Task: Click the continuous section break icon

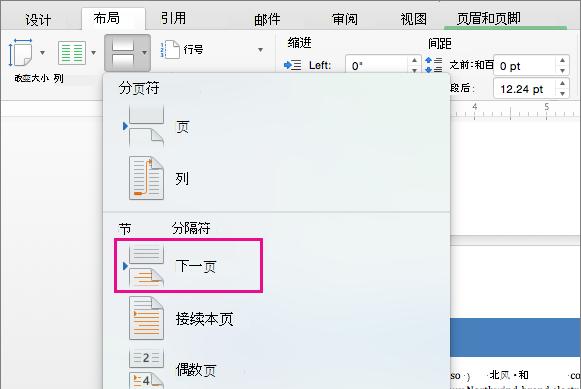Action: tap(146, 318)
